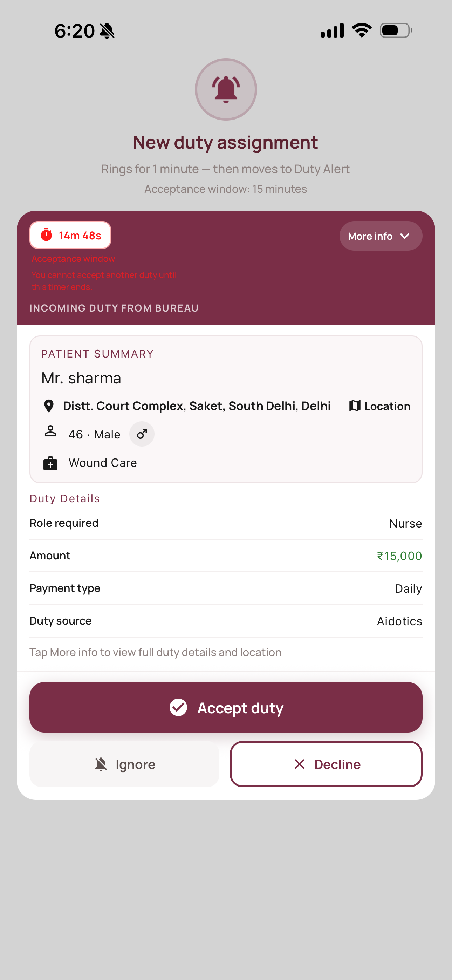452x980 pixels.
Task: Tap the checkmark icon on Accept duty
Action: (x=178, y=708)
